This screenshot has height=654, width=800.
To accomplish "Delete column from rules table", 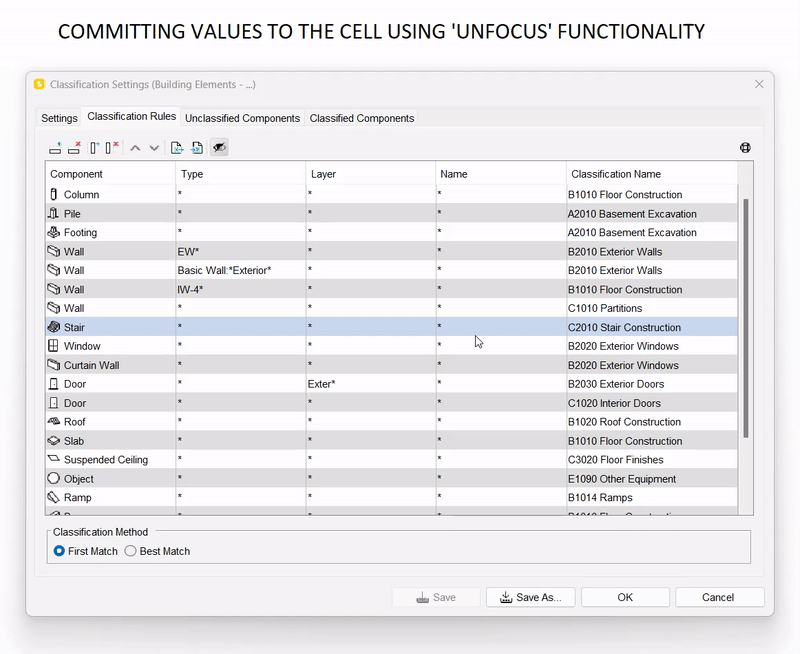I will click(112, 148).
